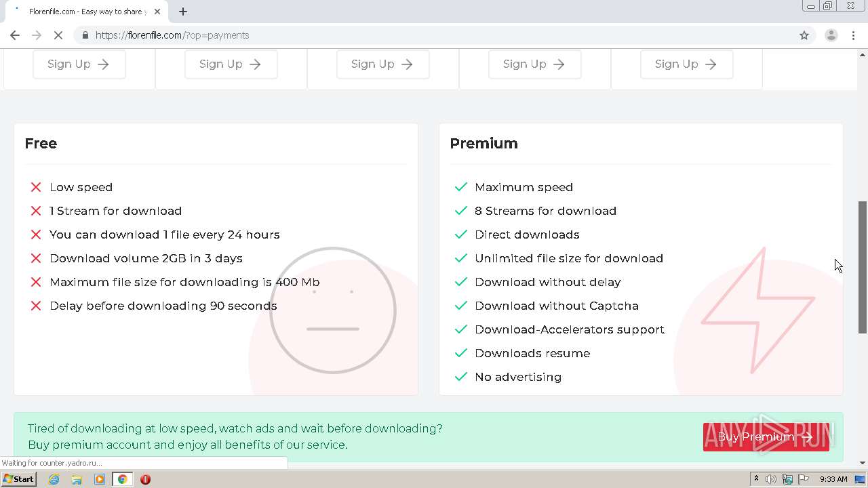The image size is (868, 488).
Task: Click green check beside Maximum speed
Action: pyautogui.click(x=461, y=187)
